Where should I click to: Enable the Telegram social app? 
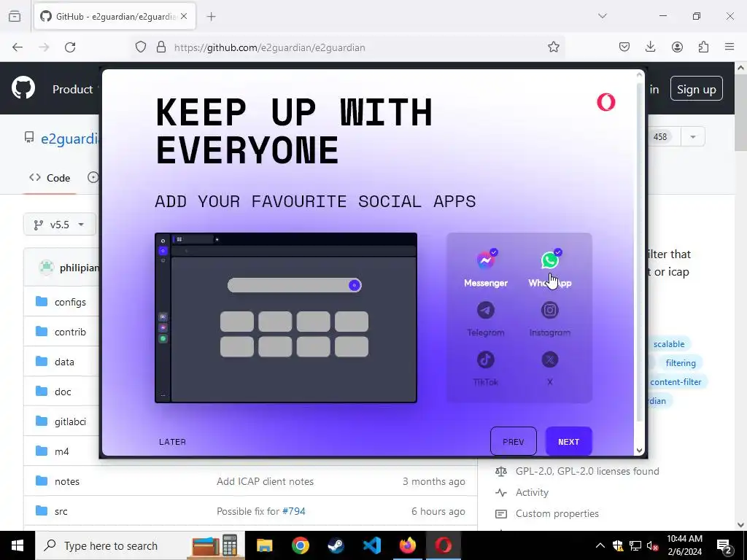click(x=485, y=319)
